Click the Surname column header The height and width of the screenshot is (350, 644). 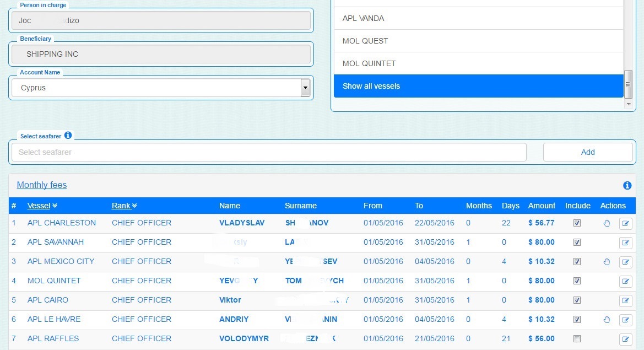301,206
